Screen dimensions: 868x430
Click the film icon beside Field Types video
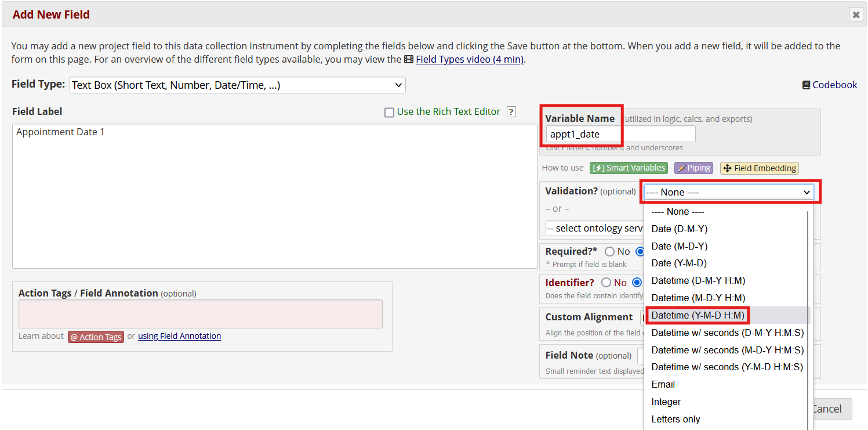(409, 59)
